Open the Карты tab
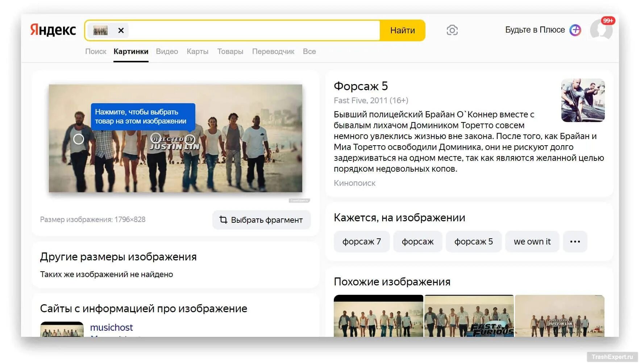This screenshot has height=364, width=640. pos(198,51)
